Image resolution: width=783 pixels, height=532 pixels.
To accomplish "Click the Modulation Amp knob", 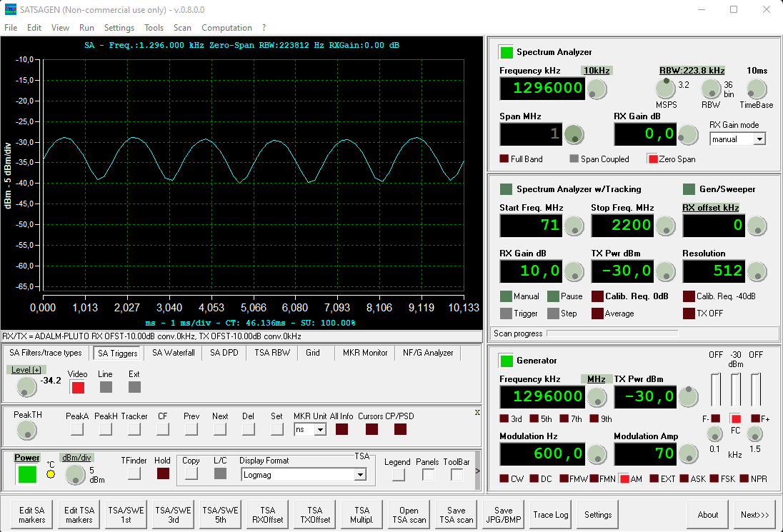I will pyautogui.click(x=688, y=453).
